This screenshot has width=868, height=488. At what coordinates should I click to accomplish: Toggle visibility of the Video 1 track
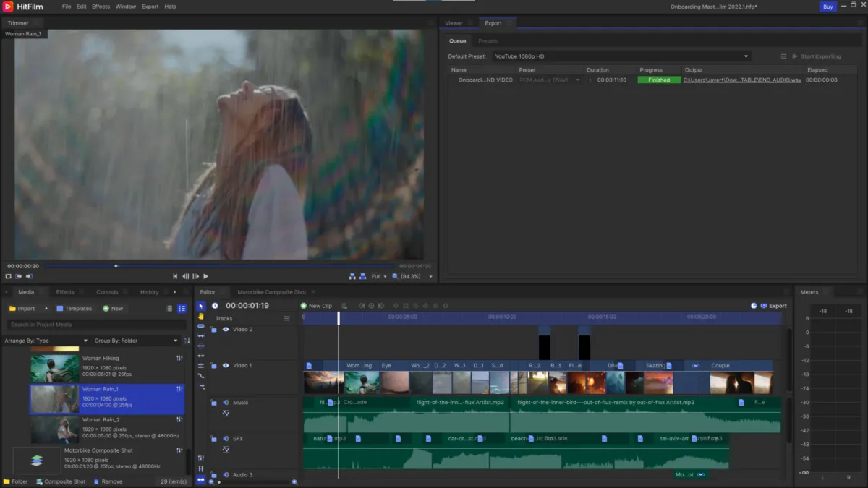tap(226, 366)
